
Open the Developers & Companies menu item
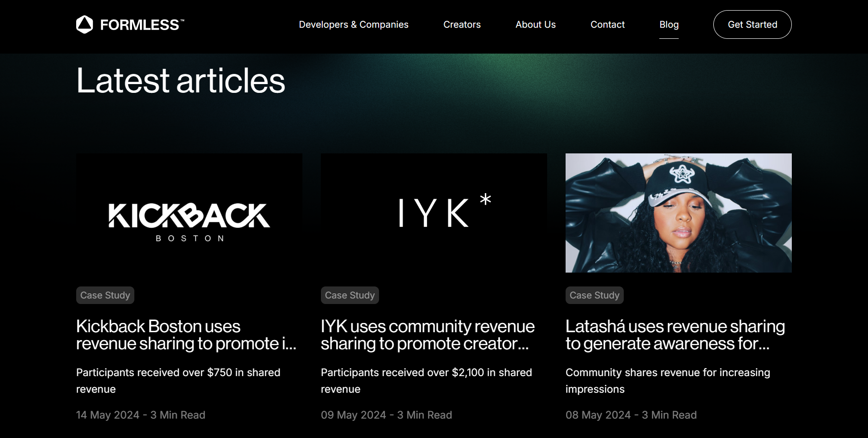click(354, 24)
